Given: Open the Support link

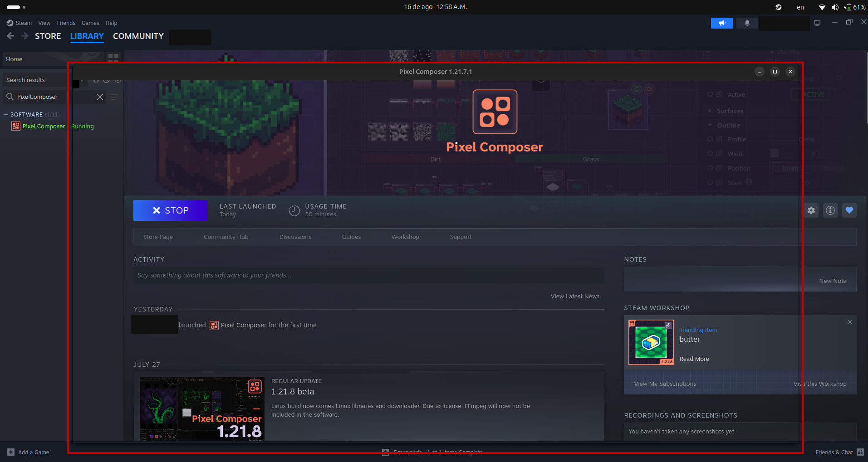Looking at the screenshot, I should [x=461, y=237].
